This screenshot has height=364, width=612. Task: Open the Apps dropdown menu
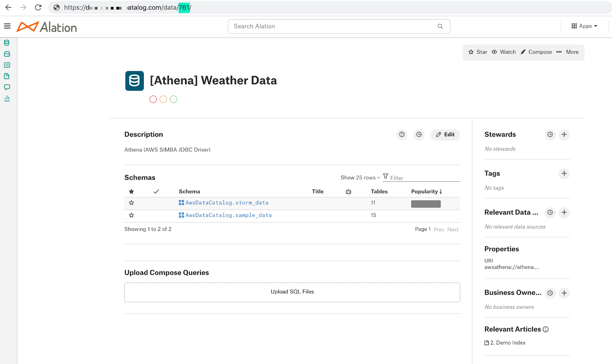click(x=584, y=26)
